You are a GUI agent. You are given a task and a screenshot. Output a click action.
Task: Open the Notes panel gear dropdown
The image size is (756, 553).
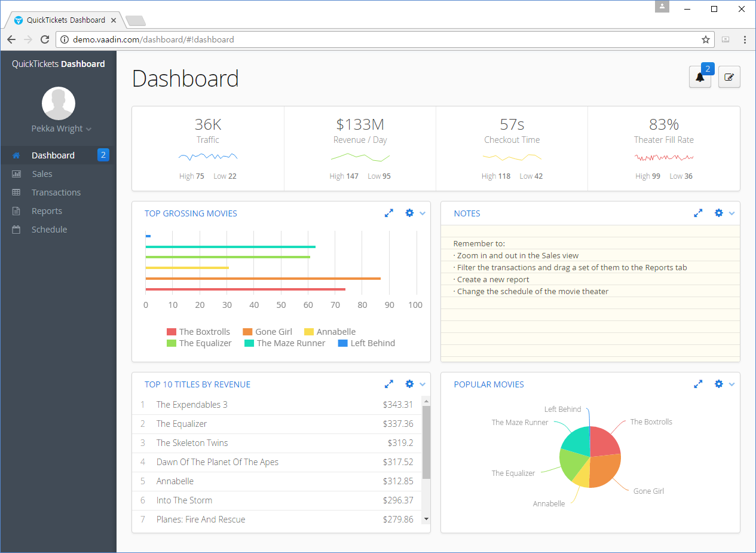724,213
